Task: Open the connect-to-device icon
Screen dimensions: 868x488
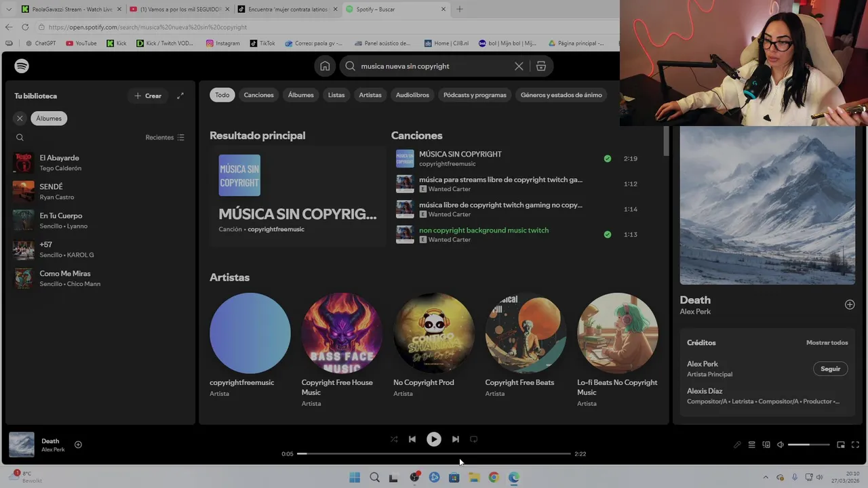Action: pyautogui.click(x=766, y=445)
